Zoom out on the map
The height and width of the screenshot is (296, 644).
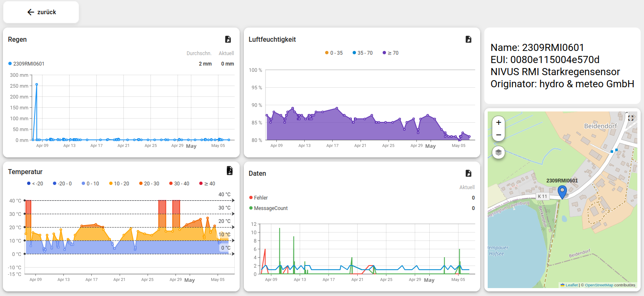pyautogui.click(x=499, y=135)
